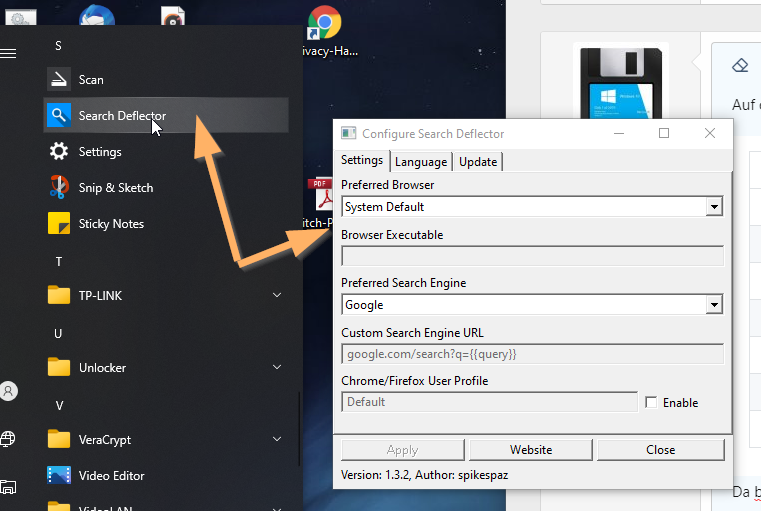Open the Start menu hamburger icon

point(8,53)
